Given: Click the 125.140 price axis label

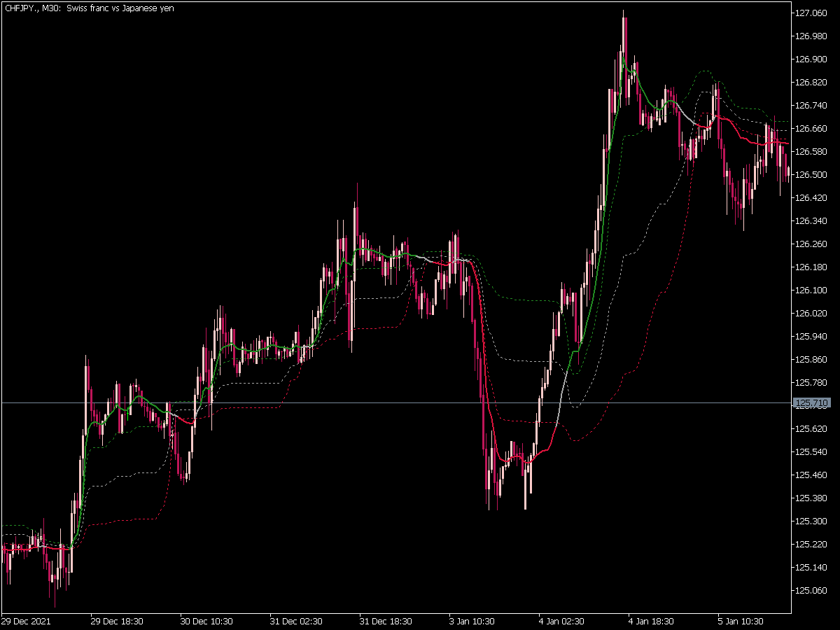Looking at the screenshot, I should (811, 568).
